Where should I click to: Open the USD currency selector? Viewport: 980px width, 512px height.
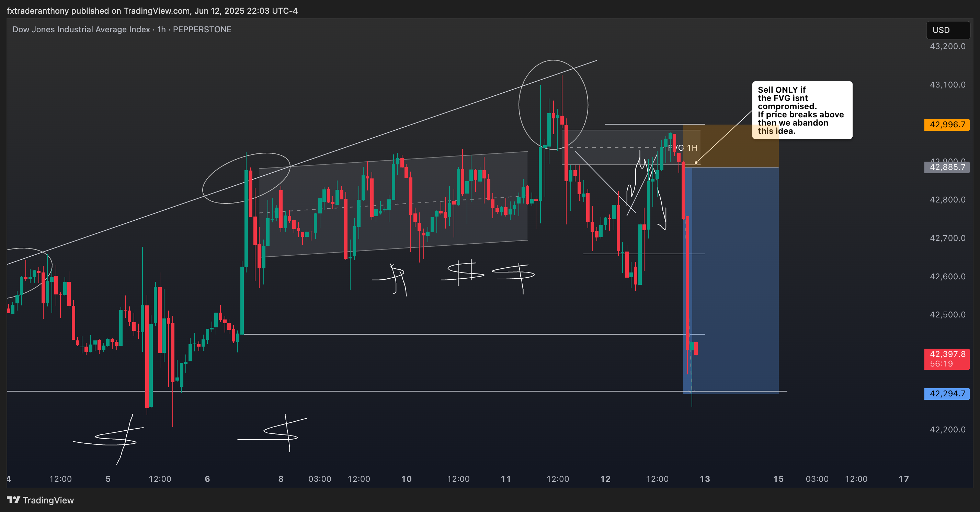(948, 30)
